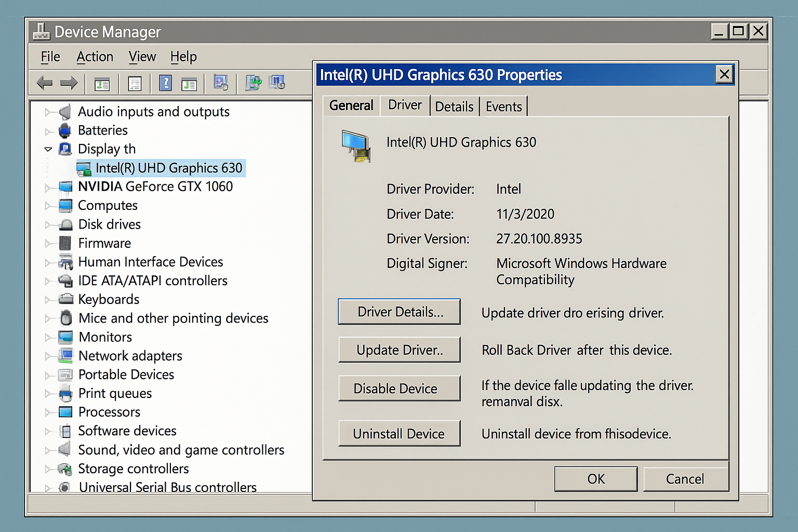
Task: Click the Properties sheet toolbar icon
Action: [x=135, y=83]
